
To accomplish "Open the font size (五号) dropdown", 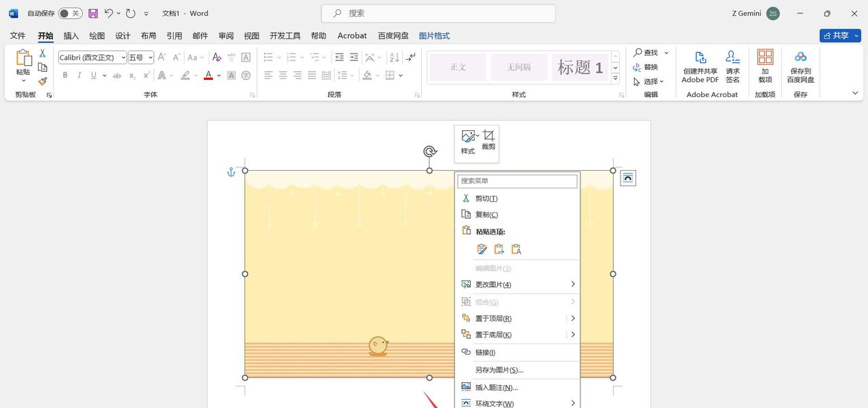I will (x=151, y=58).
